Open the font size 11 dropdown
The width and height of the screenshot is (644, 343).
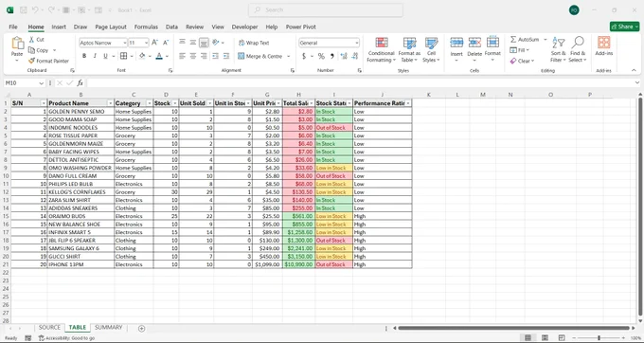pyautogui.click(x=146, y=43)
